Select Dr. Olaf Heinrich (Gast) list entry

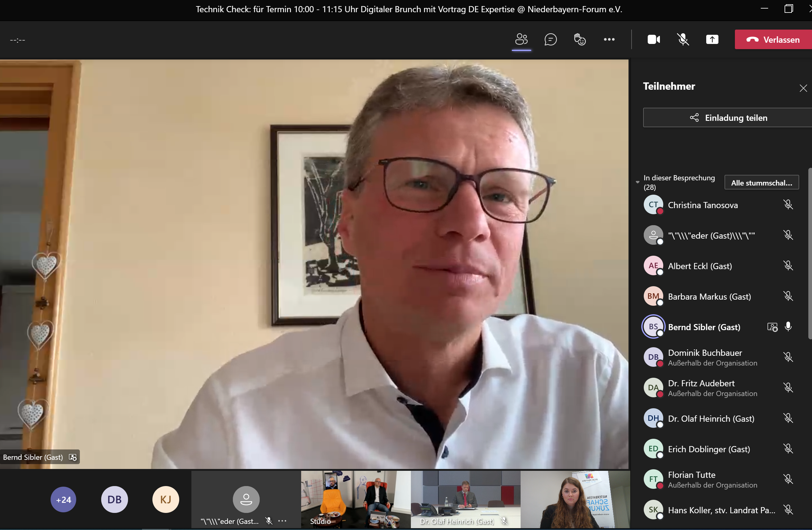coord(711,419)
